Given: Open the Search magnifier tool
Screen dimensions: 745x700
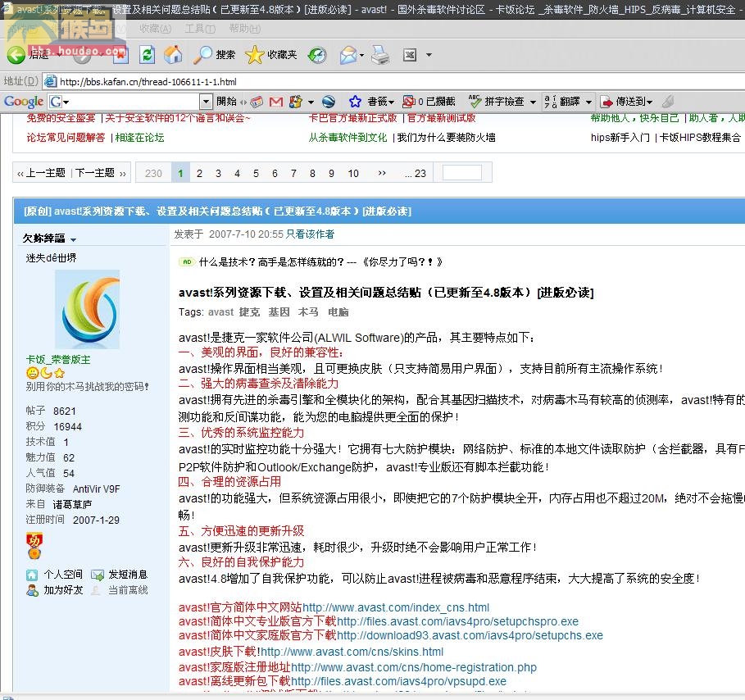Looking at the screenshot, I should point(203,55).
